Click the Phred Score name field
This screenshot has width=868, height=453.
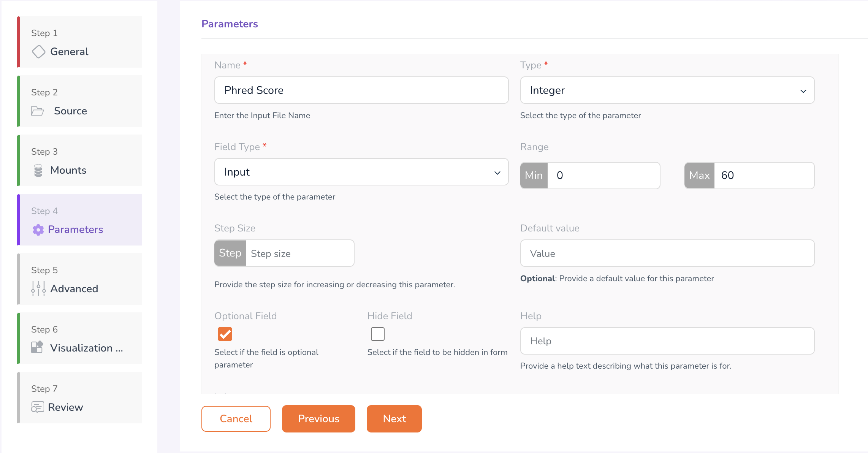361,90
